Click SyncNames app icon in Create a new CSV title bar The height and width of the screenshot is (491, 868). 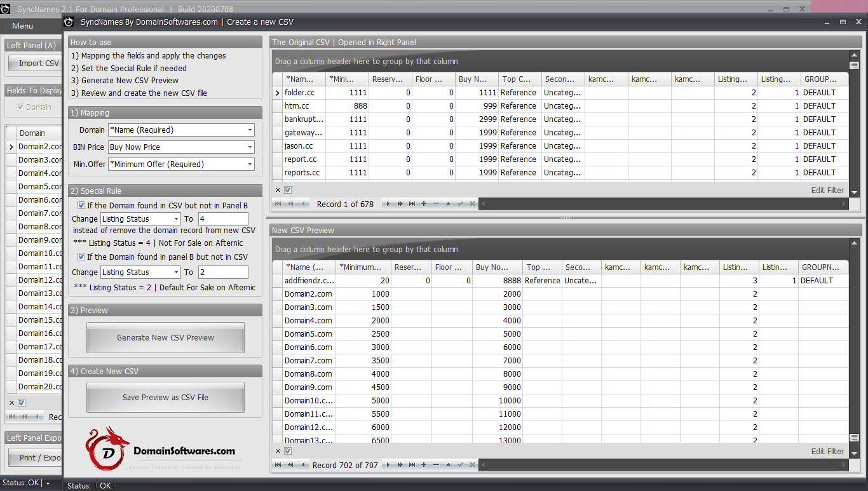point(69,22)
